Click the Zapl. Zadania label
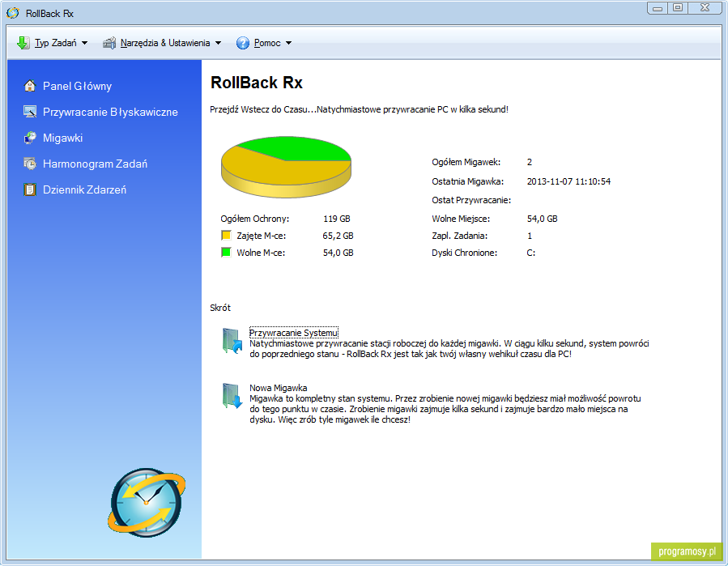Image resolution: width=728 pixels, height=566 pixels. pos(460,236)
